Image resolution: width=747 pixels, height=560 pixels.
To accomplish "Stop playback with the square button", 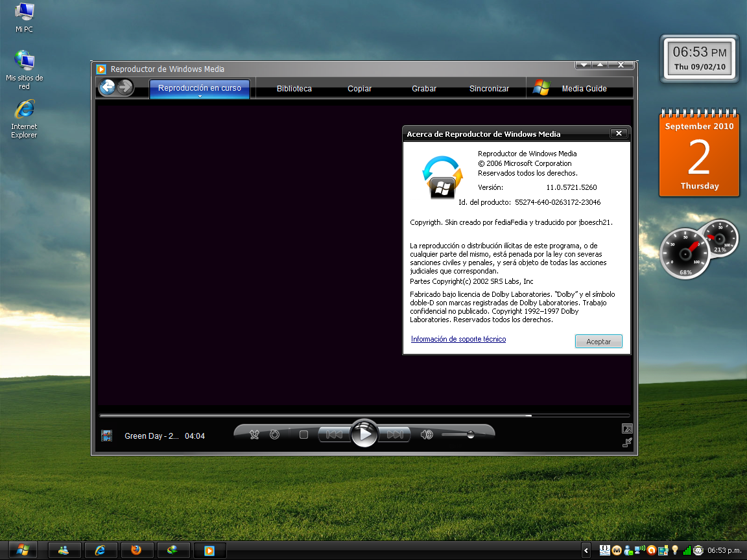I will 303,434.
